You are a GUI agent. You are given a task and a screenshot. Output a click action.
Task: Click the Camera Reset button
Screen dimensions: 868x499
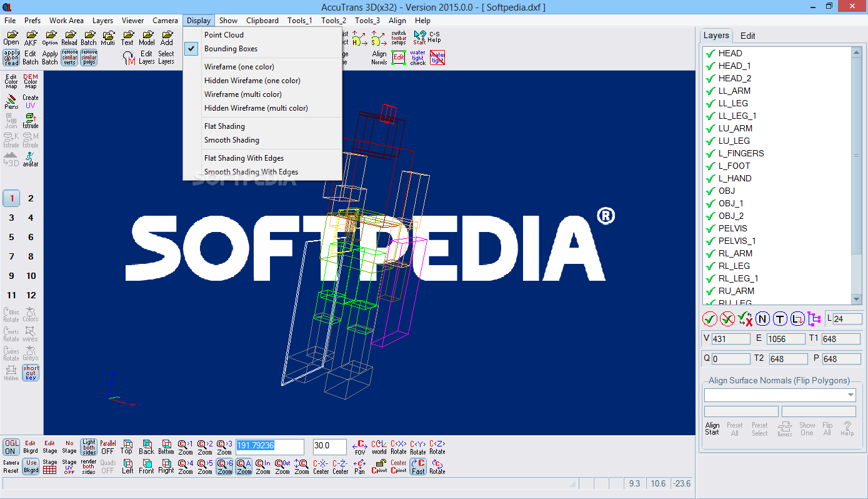coord(11,466)
